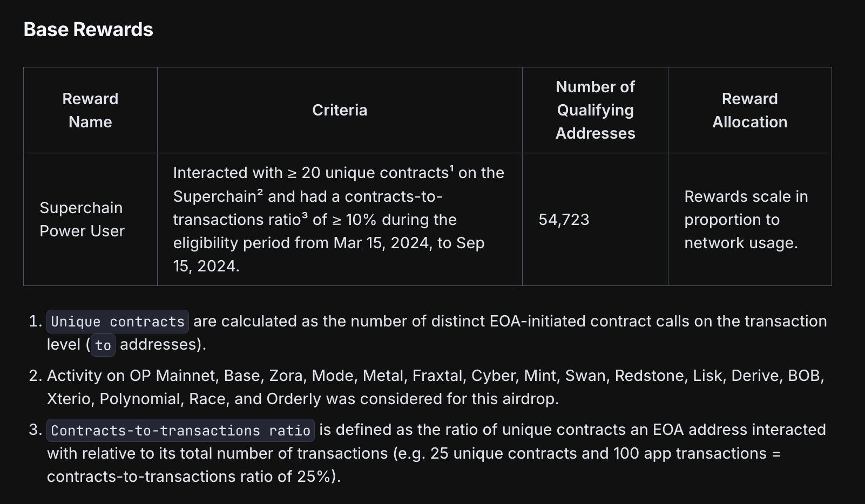The width and height of the screenshot is (865, 504).
Task: Click the footnote list number 3 marker
Action: [35, 430]
